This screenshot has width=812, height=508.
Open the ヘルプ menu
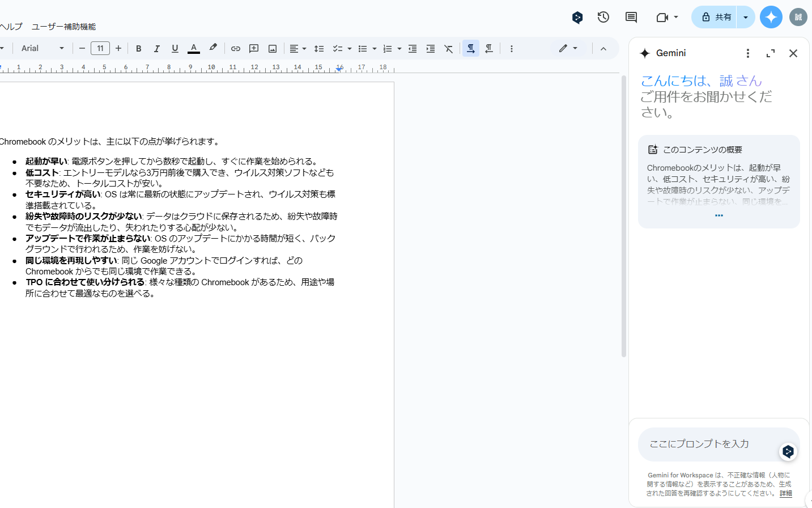tap(11, 27)
